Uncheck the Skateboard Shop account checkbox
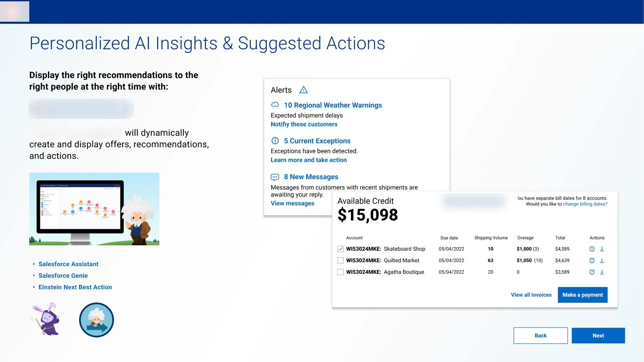The height and width of the screenshot is (362, 644). [x=340, y=249]
